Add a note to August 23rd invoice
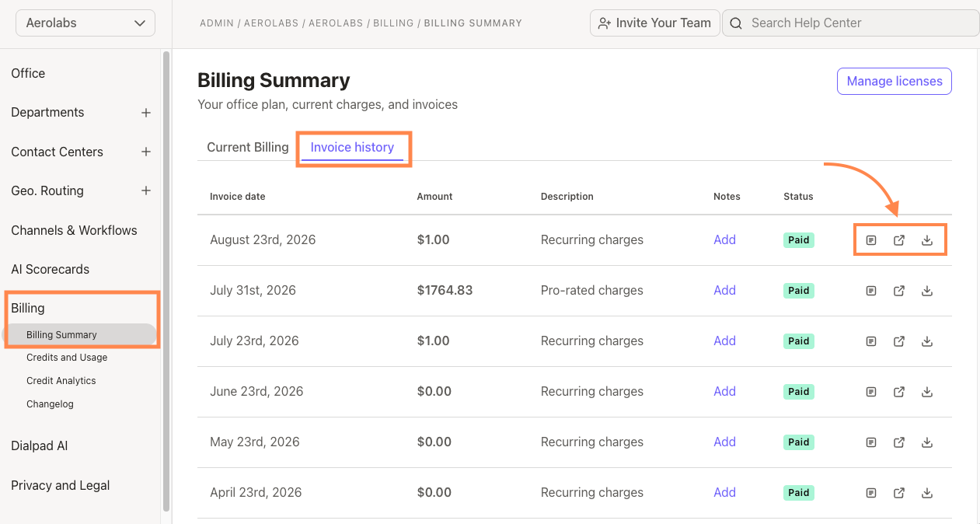This screenshot has height=524, width=980. coord(724,239)
